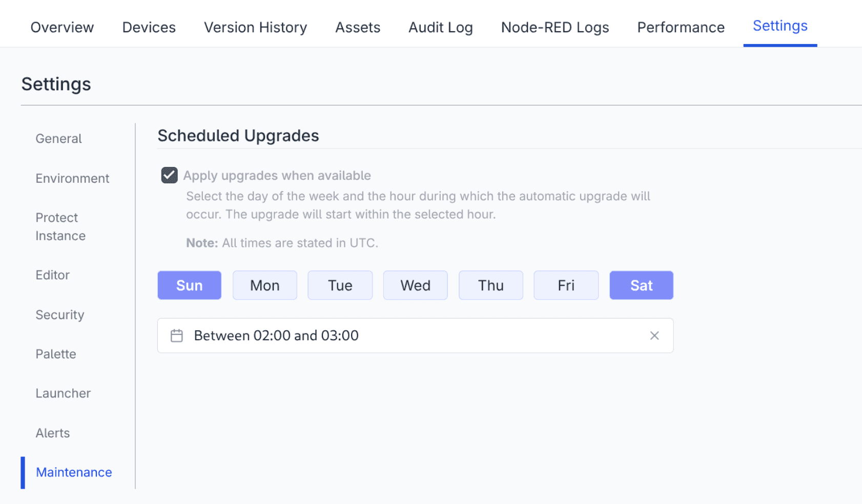Open the Devices tab

coord(149,27)
